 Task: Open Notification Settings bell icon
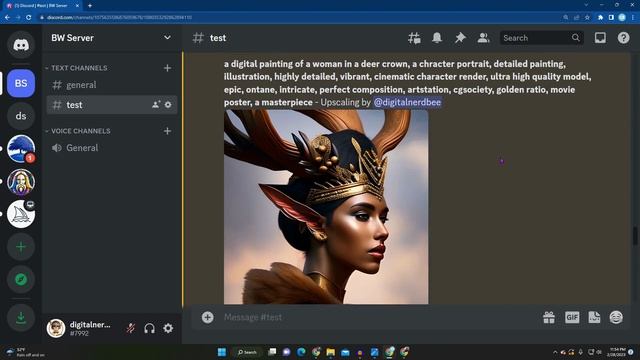[x=437, y=38]
